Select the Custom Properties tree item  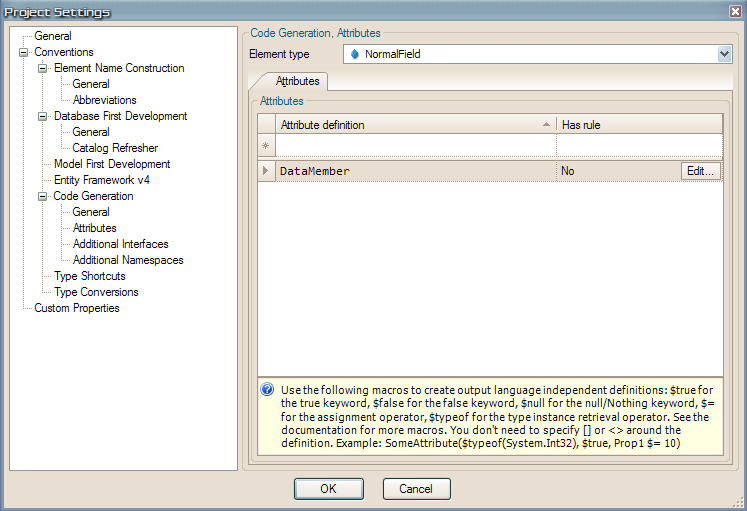point(77,308)
